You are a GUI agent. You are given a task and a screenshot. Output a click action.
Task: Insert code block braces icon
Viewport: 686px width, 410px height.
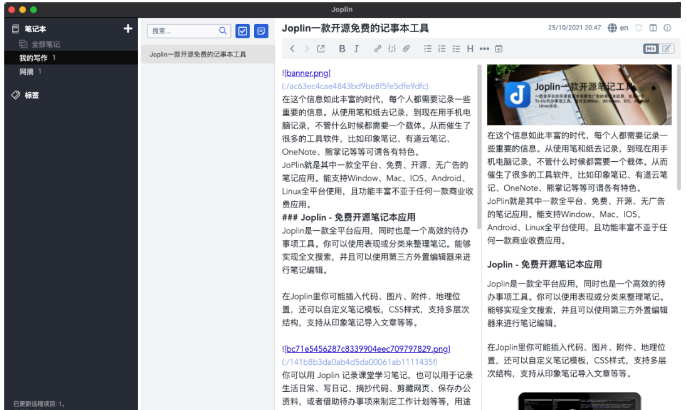click(392, 49)
